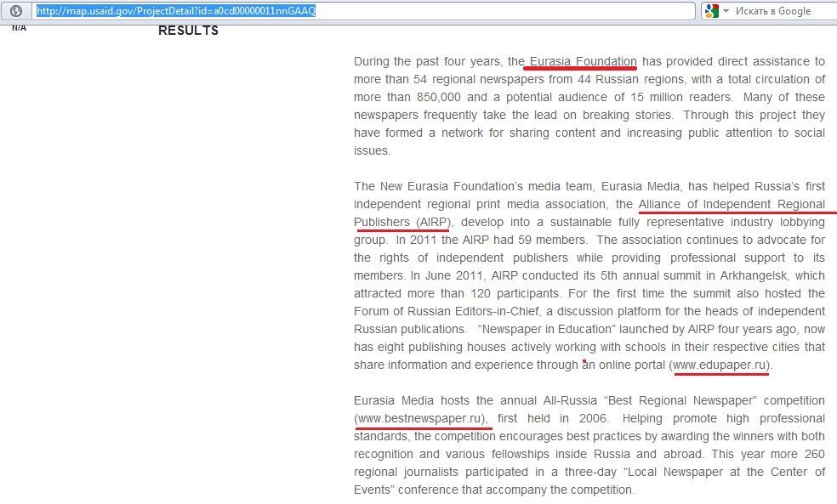Viewport: 837px width, 504px height.
Task: Click the www.edupaper.ru address text
Action: point(720,365)
